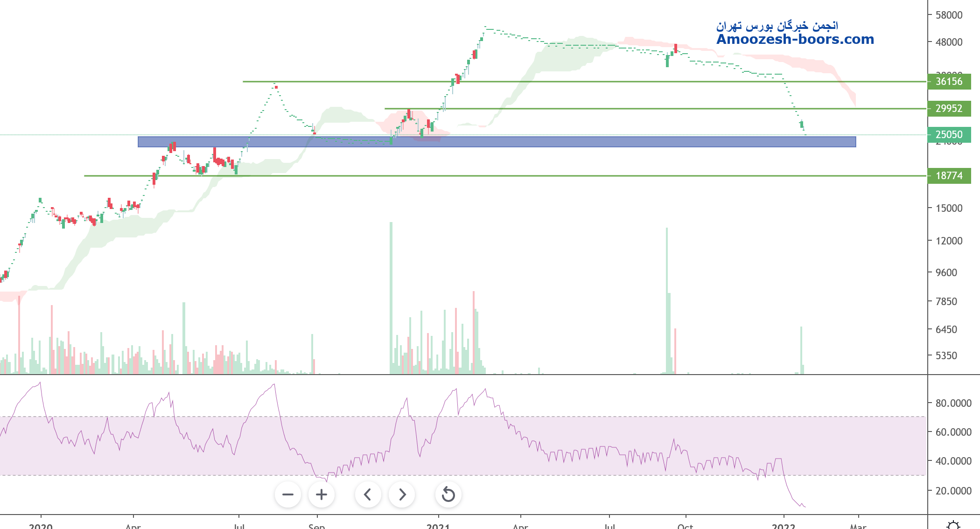Click the tallest green volume bar

391,299
